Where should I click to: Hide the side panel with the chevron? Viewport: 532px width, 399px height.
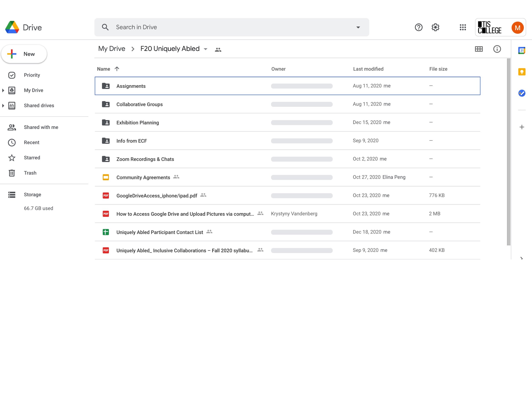coord(521,258)
